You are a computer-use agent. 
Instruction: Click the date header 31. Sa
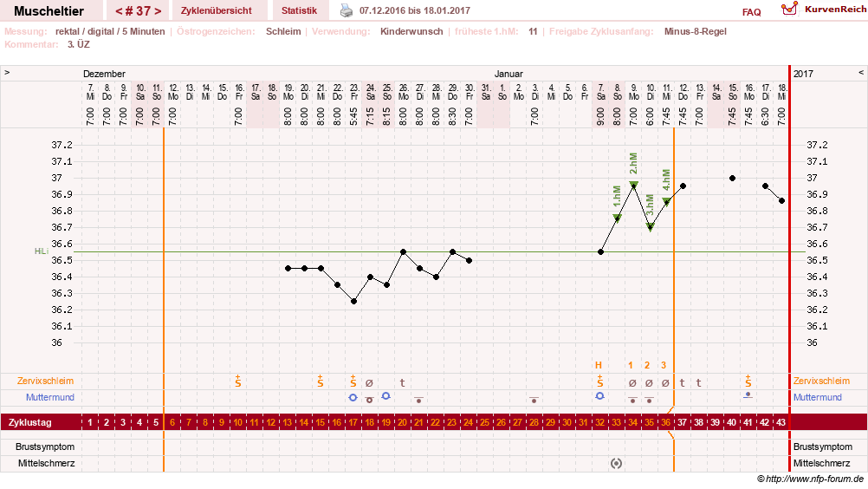click(x=485, y=92)
